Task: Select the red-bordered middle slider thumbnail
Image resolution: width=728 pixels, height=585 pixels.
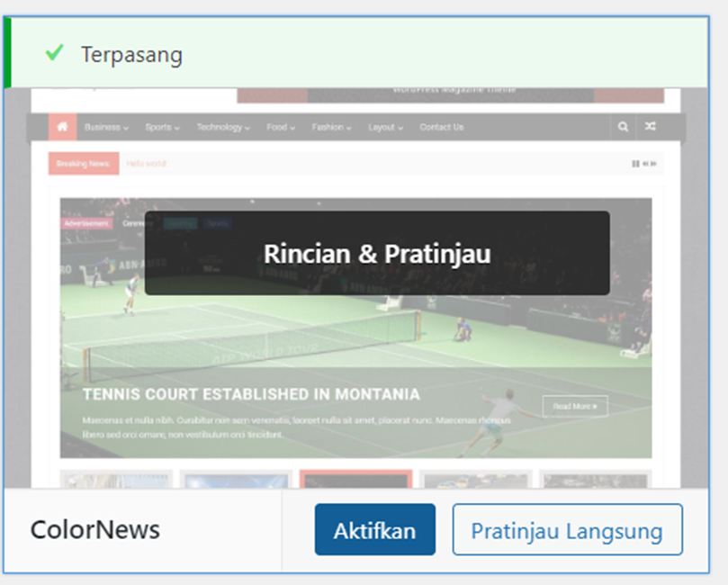Action: (x=355, y=480)
